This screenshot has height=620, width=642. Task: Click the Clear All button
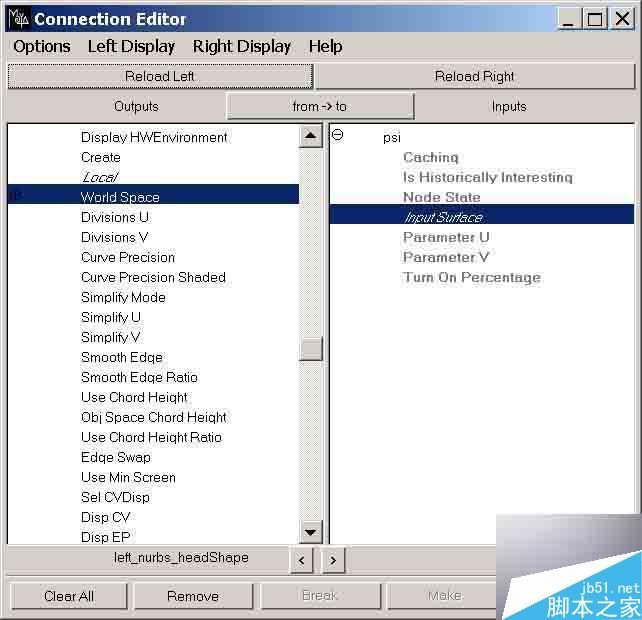coord(69,596)
